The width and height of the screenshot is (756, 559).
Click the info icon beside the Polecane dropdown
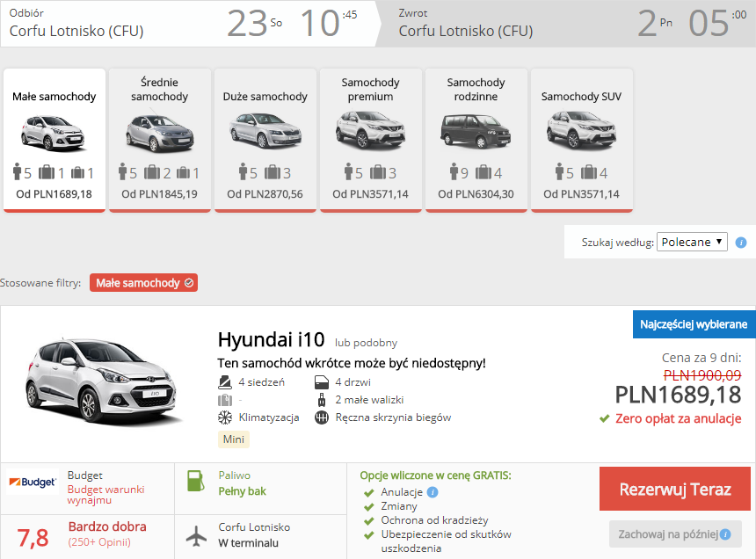(740, 243)
